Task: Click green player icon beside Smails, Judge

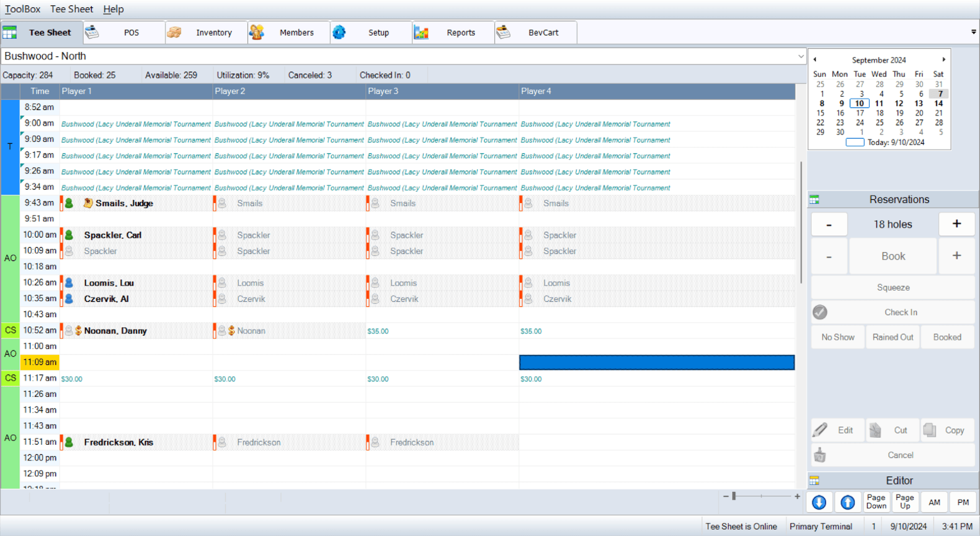Action: (69, 203)
